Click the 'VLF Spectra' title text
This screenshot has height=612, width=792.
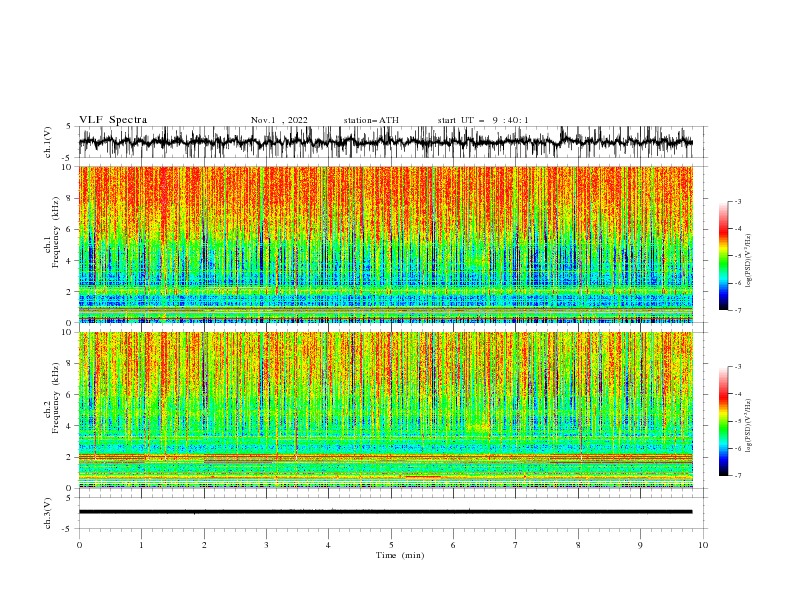coord(113,120)
